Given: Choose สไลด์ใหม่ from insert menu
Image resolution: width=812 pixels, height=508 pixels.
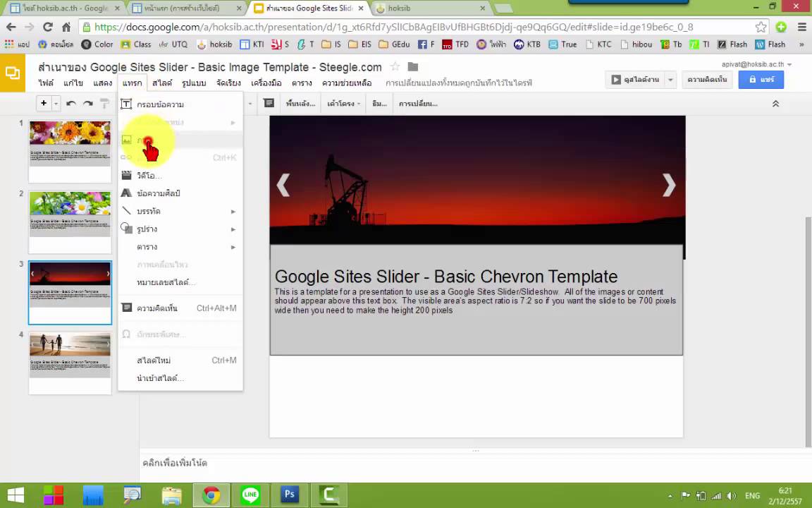Looking at the screenshot, I should coord(180,361).
